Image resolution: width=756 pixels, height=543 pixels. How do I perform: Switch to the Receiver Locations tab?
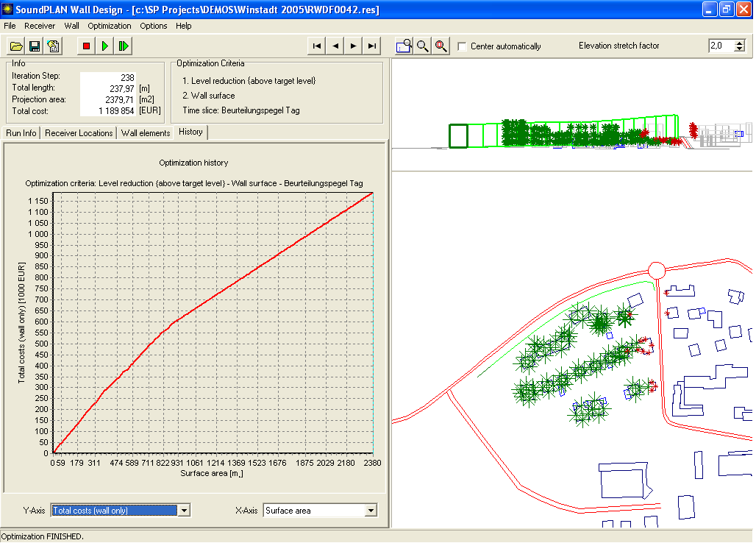pos(79,133)
